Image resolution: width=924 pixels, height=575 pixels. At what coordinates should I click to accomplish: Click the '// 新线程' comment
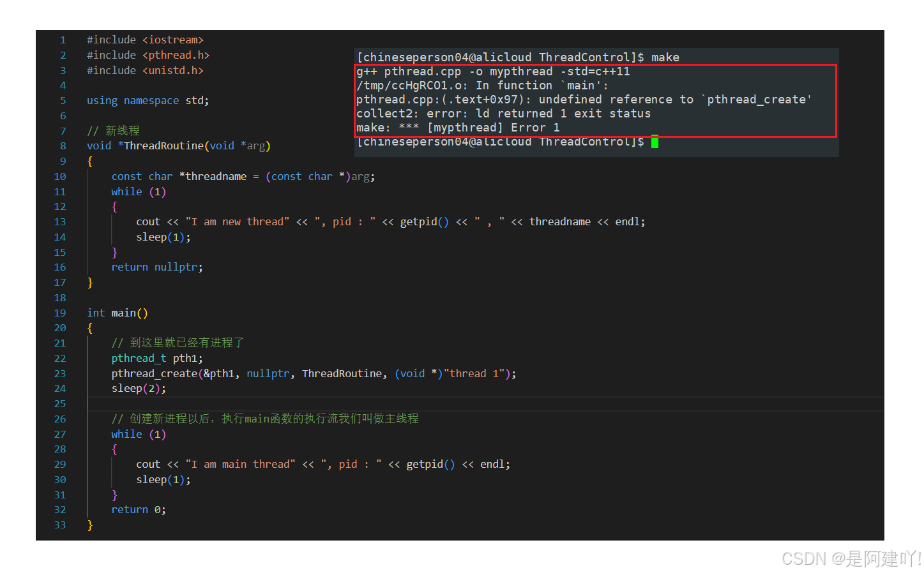tap(113, 131)
